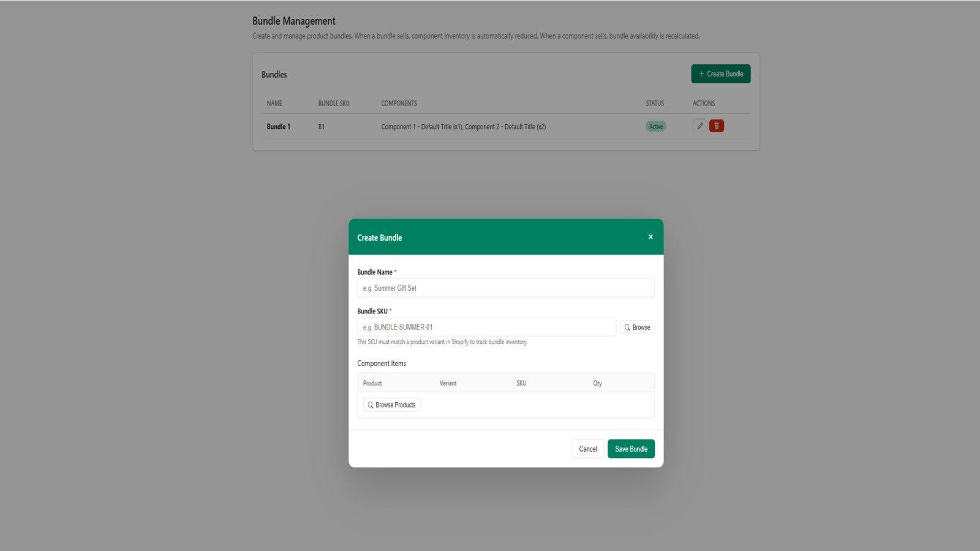Image resolution: width=980 pixels, height=551 pixels.
Task: Click the Bundle SKU input field
Action: coord(486,327)
